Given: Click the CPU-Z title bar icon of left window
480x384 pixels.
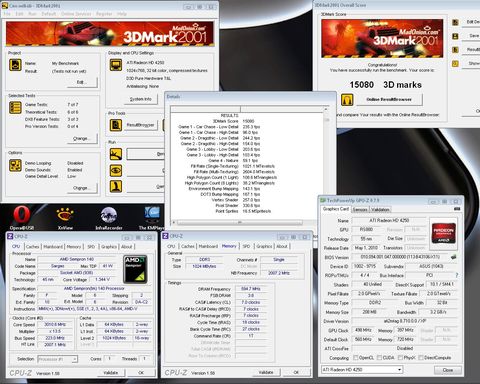Looking at the screenshot, I should 10,236.
